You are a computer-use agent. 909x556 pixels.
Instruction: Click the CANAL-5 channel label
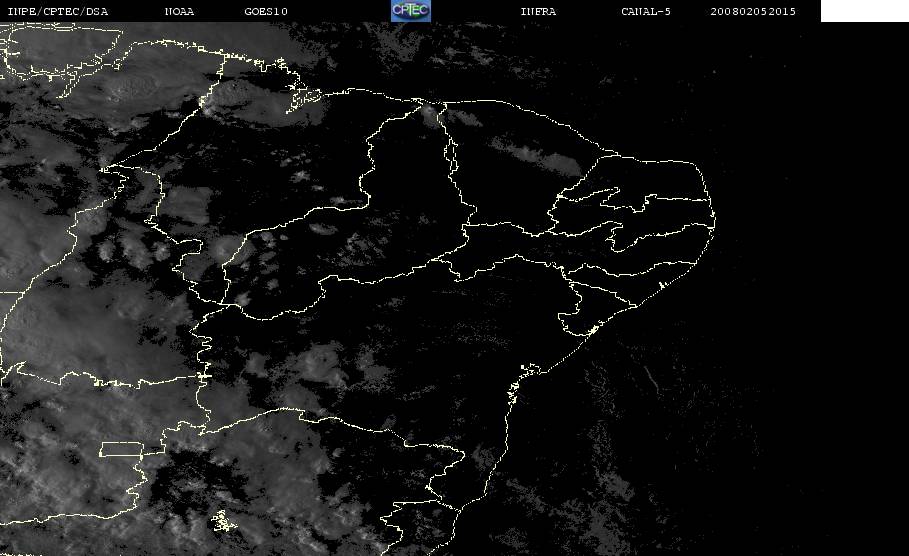[646, 11]
